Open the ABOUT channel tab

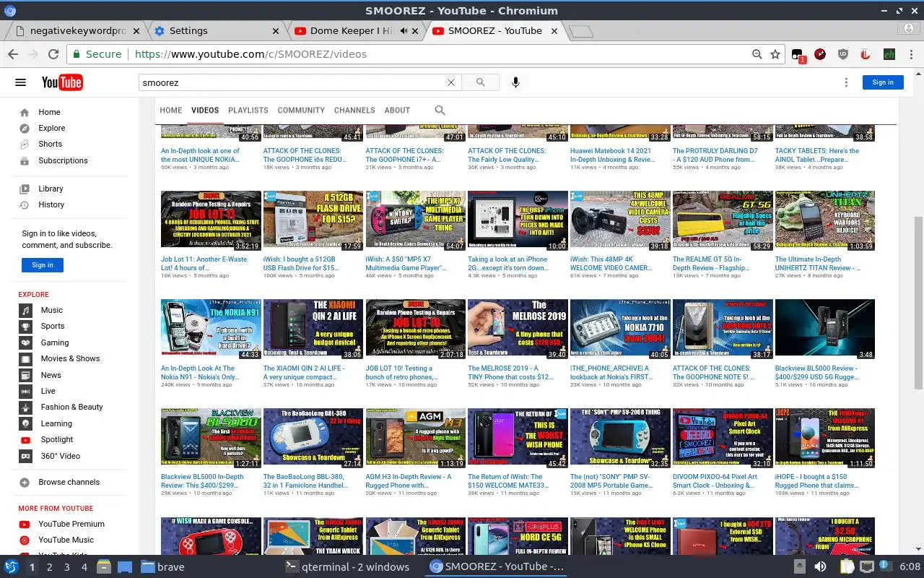click(397, 111)
